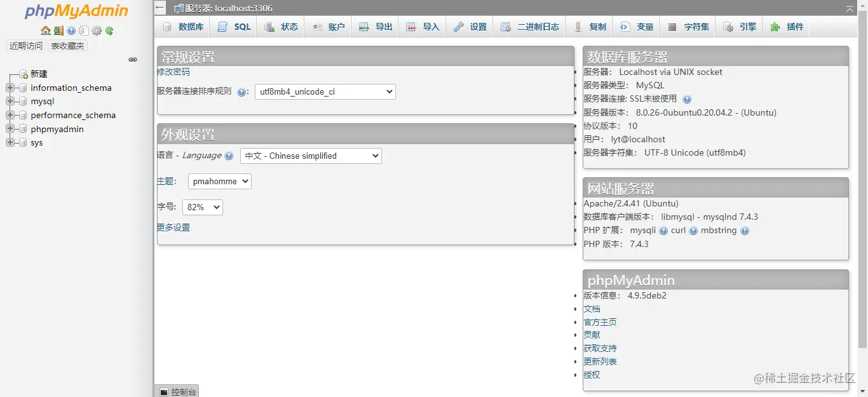
Task: Open the 插件 tab
Action: 787,27
